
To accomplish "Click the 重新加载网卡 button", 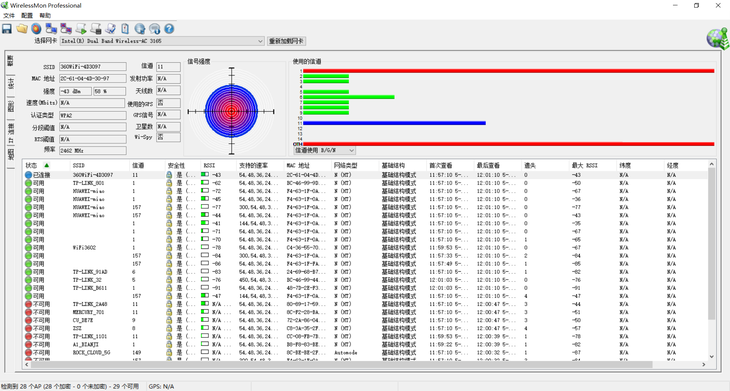I will [286, 41].
